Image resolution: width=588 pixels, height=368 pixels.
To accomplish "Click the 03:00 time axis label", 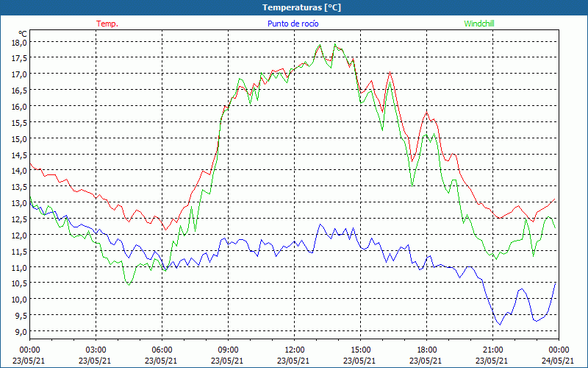I will coord(96,350).
